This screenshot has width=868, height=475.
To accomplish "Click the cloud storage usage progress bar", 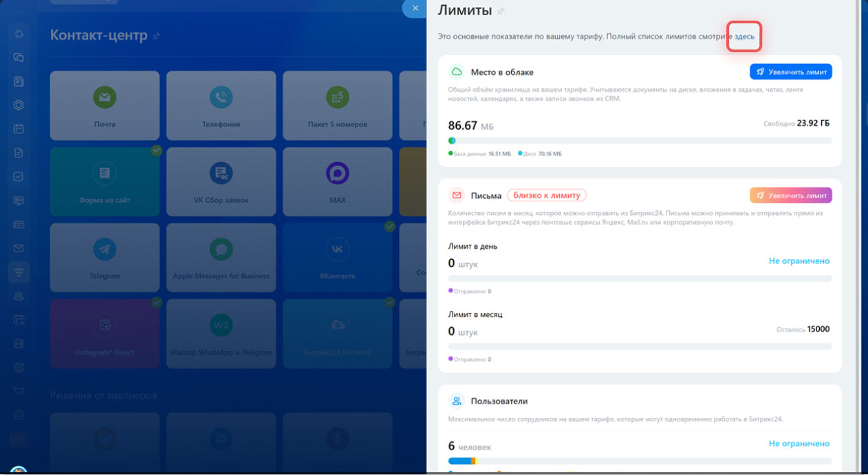I will point(640,141).
